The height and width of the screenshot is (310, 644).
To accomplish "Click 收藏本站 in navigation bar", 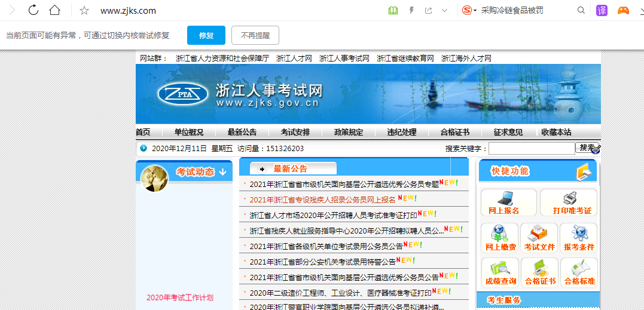I will tap(556, 132).
